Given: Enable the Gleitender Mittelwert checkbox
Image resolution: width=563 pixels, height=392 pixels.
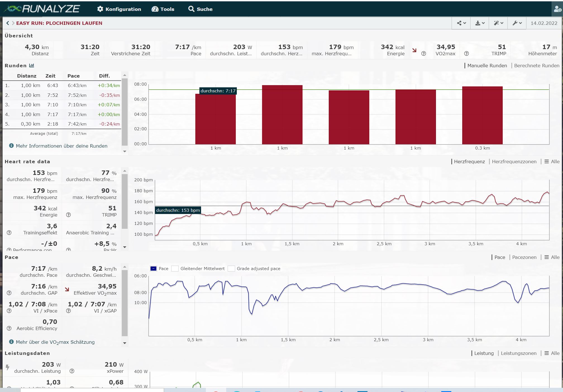Looking at the screenshot, I should (175, 269).
